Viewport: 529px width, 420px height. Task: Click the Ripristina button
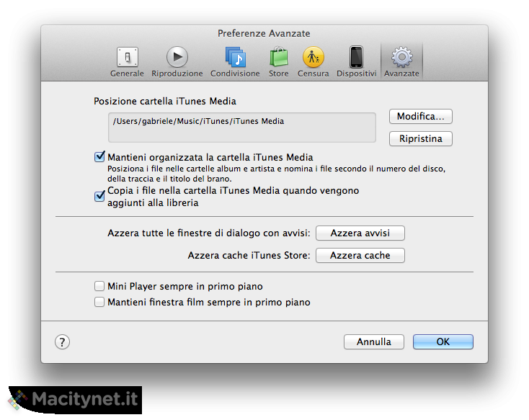tap(421, 138)
